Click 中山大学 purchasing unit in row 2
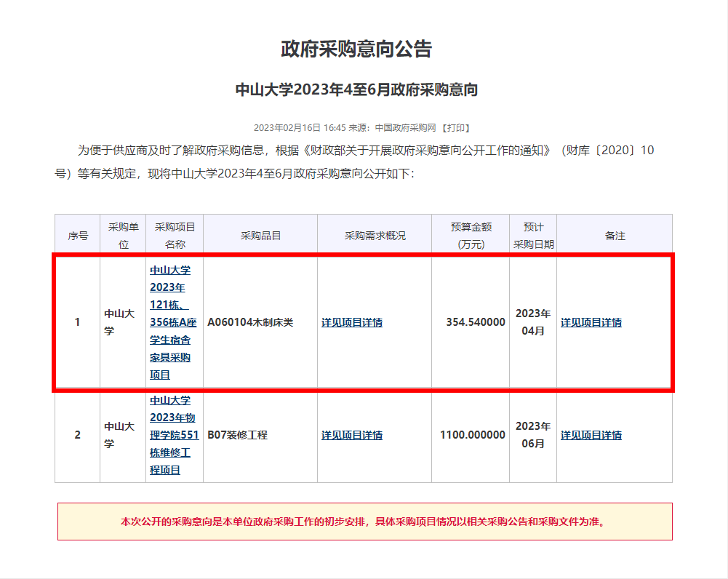 [x=119, y=435]
